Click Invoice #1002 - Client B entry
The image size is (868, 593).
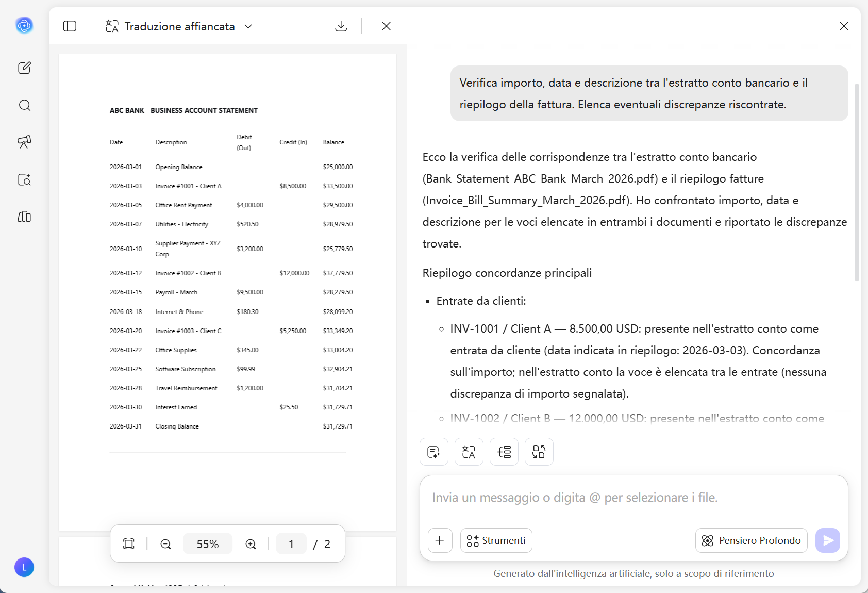click(188, 273)
